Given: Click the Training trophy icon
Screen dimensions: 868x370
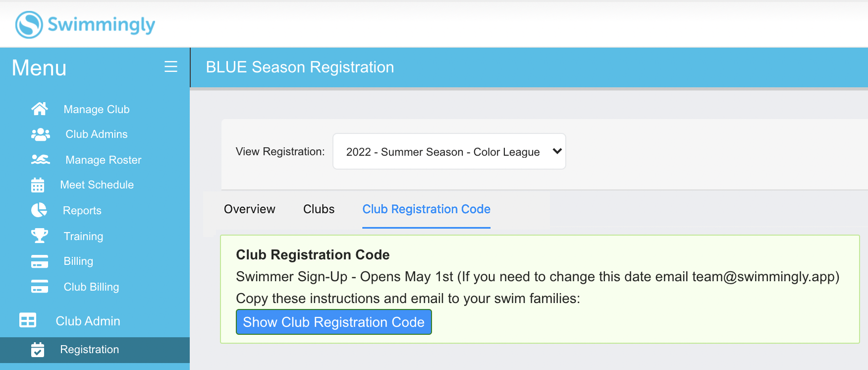Looking at the screenshot, I should pyautogui.click(x=40, y=236).
